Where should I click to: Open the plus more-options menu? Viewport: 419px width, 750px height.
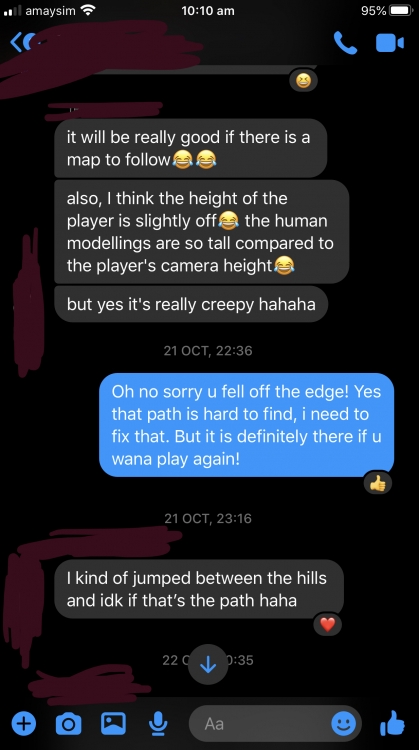pyautogui.click(x=23, y=724)
